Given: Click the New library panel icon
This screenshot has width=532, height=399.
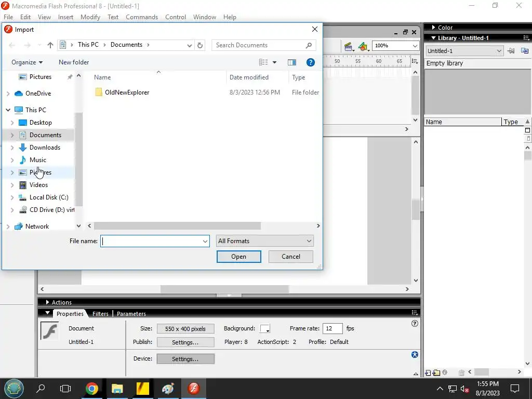Looking at the screenshot, I should click(x=525, y=51).
